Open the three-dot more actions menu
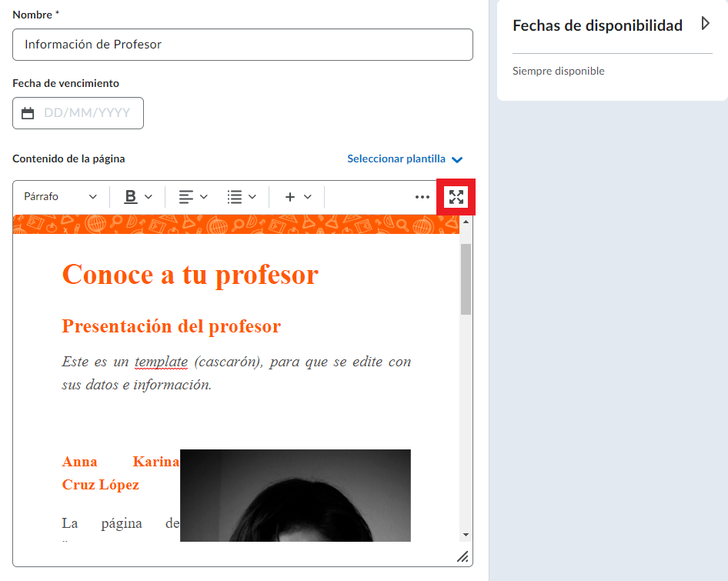Screen dimensions: 728x581 422,197
